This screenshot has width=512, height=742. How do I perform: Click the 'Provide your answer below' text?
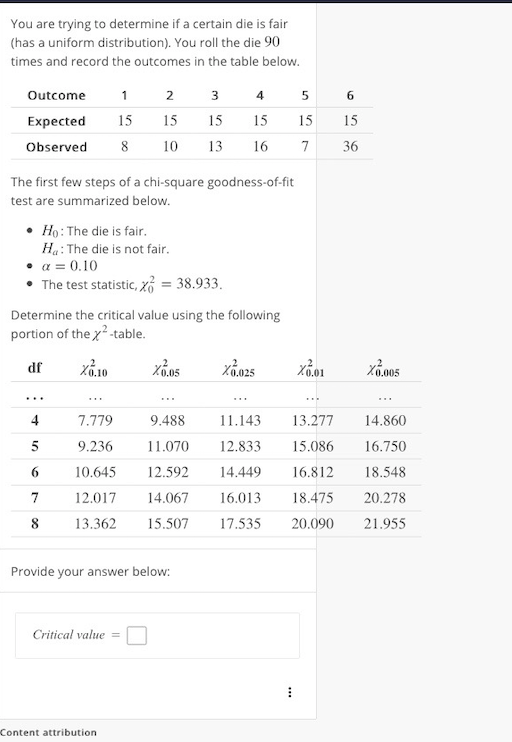(x=90, y=571)
